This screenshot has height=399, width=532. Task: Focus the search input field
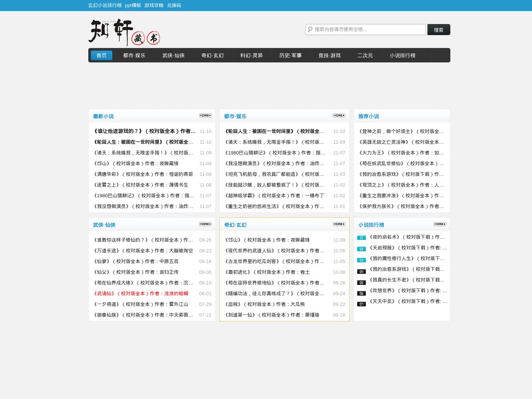[366, 30]
